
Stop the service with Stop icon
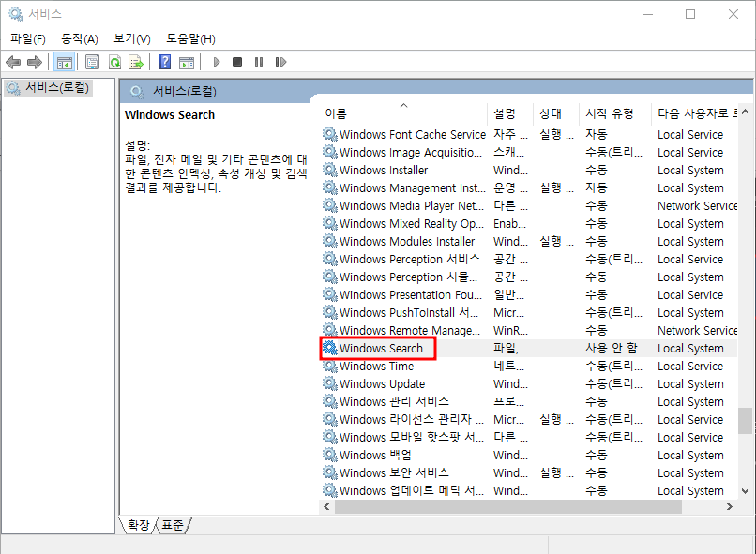tap(237, 62)
